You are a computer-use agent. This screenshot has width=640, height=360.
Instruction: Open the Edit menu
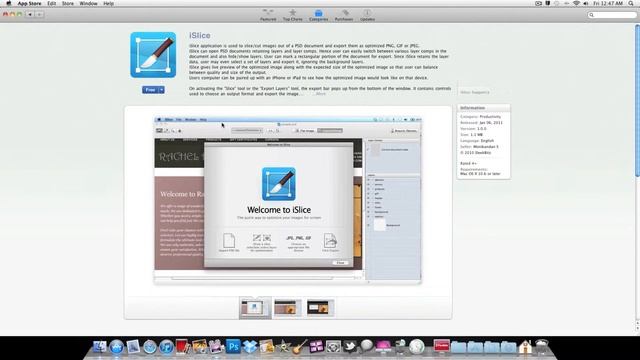[51, 3]
